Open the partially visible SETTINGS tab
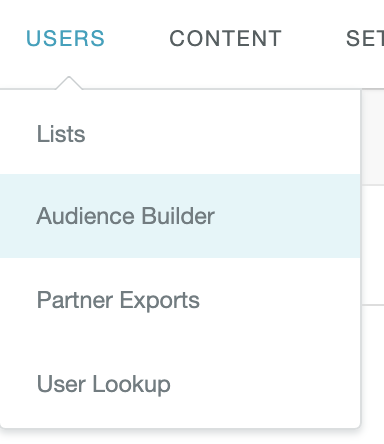Image resolution: width=384 pixels, height=444 pixels. (x=365, y=38)
